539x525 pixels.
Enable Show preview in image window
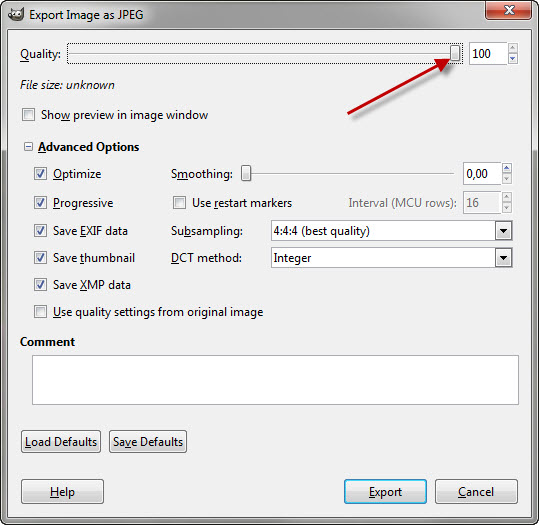pyautogui.click(x=29, y=115)
